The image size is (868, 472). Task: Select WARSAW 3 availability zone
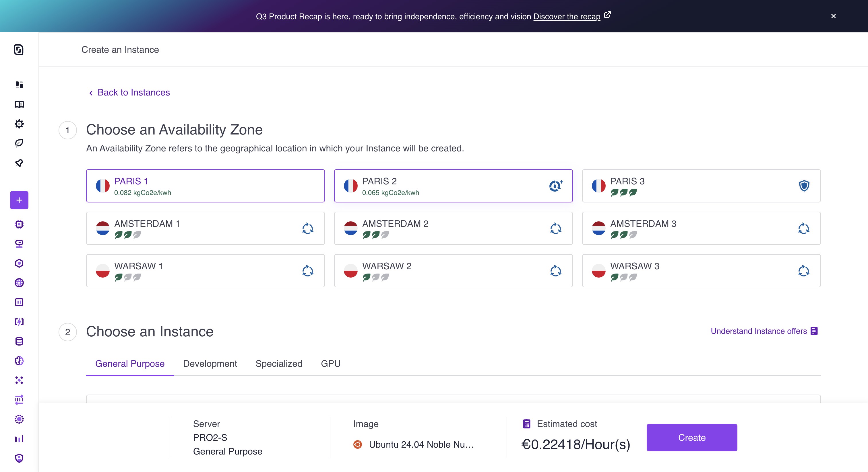(x=701, y=271)
